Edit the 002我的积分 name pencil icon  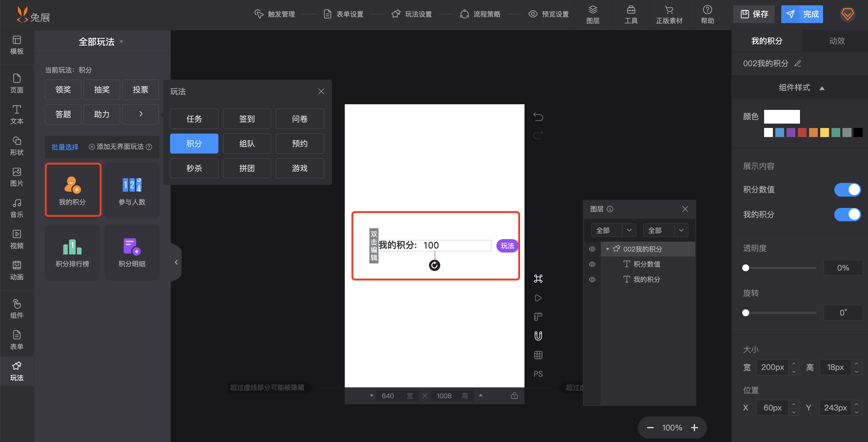pos(797,63)
